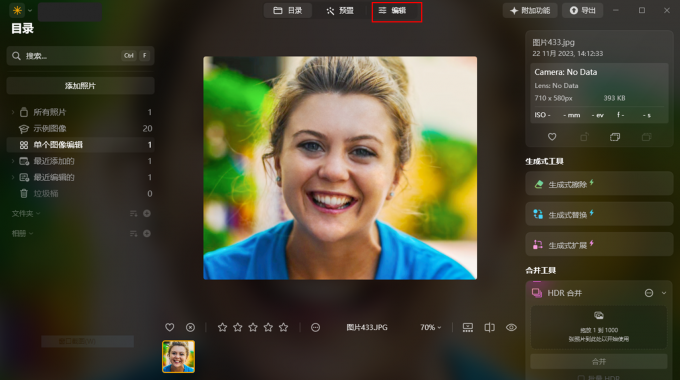
Task: Collapse the HDR 合并 panel chevron
Action: 664,293
